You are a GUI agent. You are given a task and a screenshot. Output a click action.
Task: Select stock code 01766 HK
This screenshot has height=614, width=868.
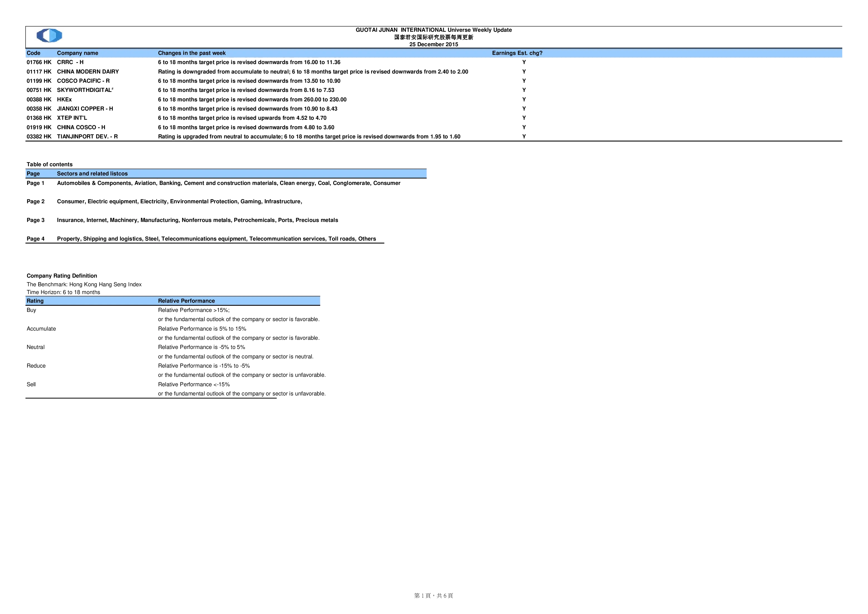pyautogui.click(x=39, y=62)
